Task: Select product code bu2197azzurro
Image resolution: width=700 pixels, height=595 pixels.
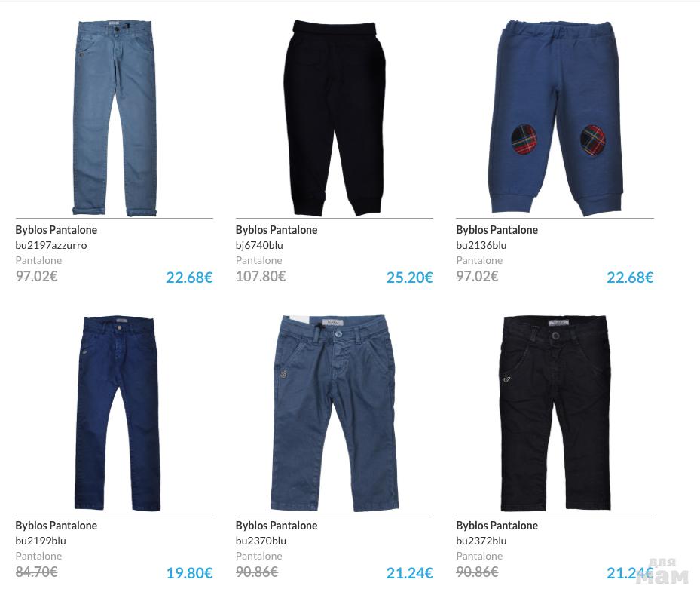Action: pos(51,245)
